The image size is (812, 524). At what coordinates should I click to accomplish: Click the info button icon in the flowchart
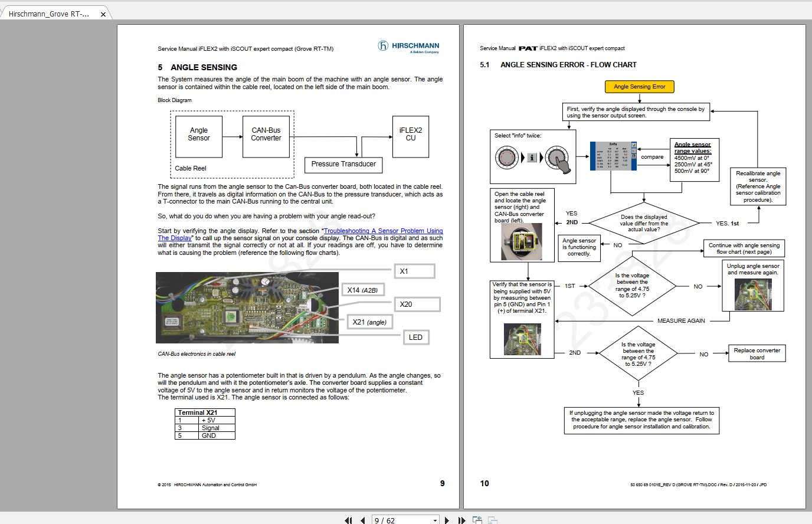532,158
